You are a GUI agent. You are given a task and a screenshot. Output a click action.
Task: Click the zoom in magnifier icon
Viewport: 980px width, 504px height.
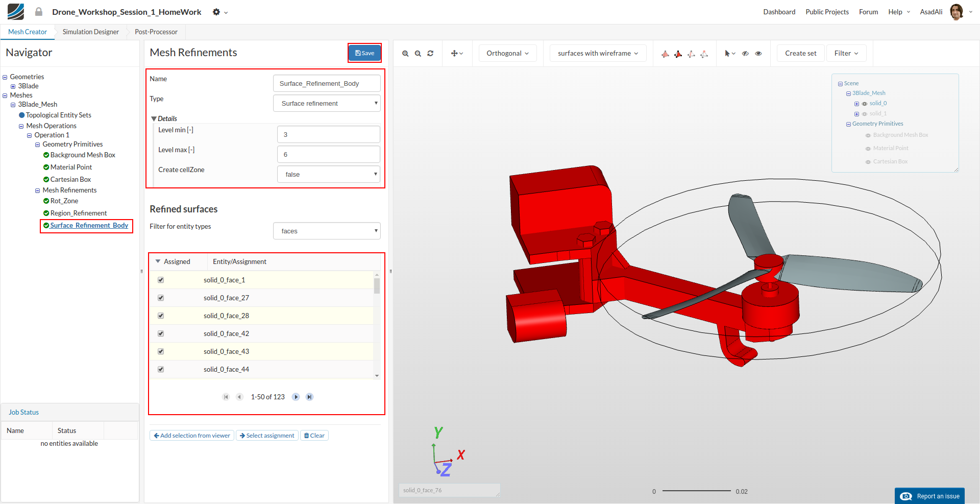[405, 54]
